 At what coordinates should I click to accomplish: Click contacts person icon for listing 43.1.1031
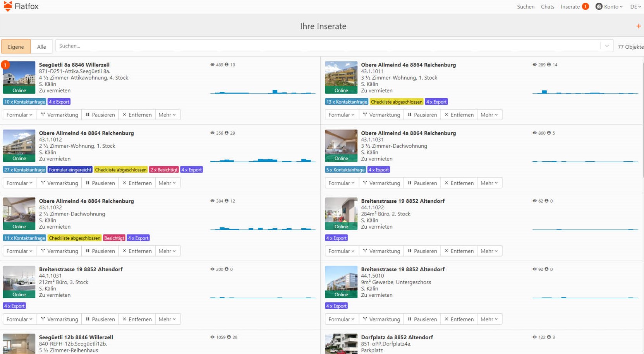click(x=549, y=133)
